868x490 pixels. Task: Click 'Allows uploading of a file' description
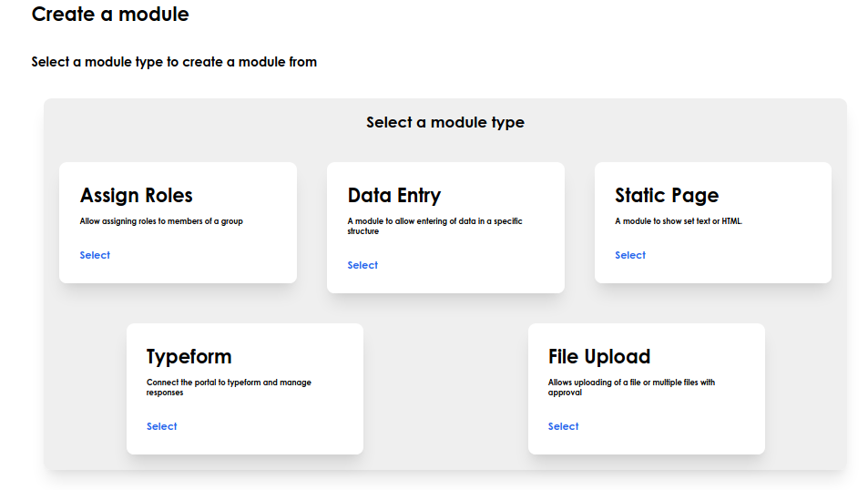click(x=631, y=387)
